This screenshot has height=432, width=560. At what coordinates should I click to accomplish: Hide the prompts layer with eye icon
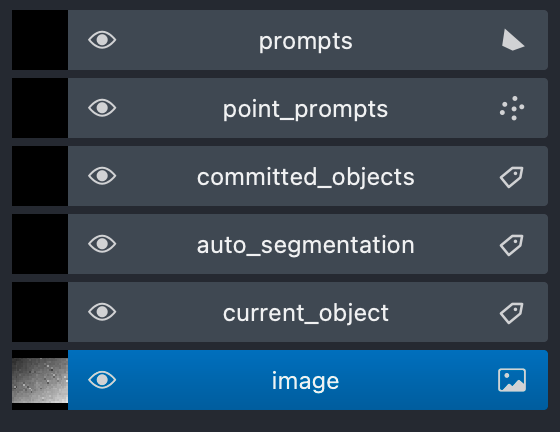pyautogui.click(x=102, y=40)
